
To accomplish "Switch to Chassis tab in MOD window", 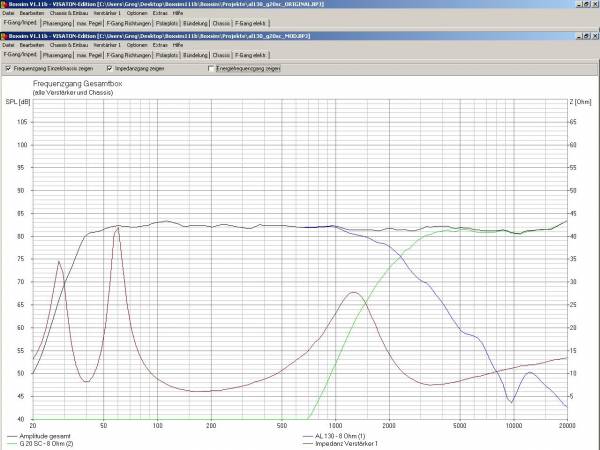I will (x=221, y=55).
